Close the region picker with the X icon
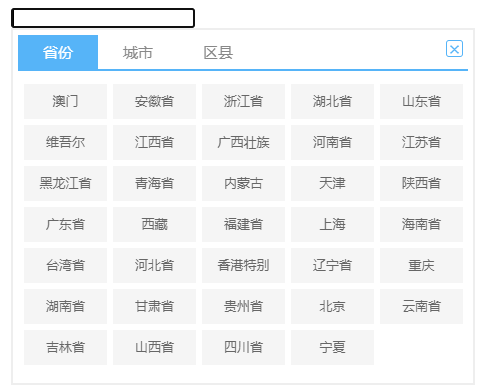Viewport: 485px width, 391px height. 454,49
